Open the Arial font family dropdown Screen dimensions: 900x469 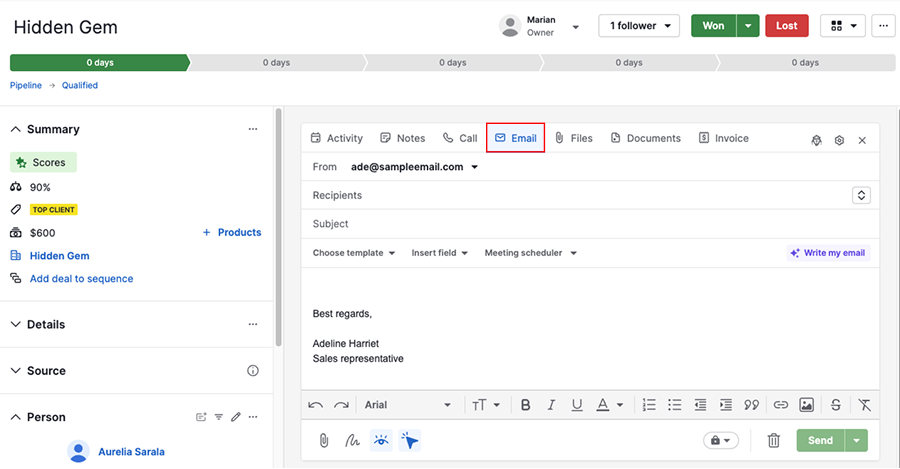(x=407, y=405)
